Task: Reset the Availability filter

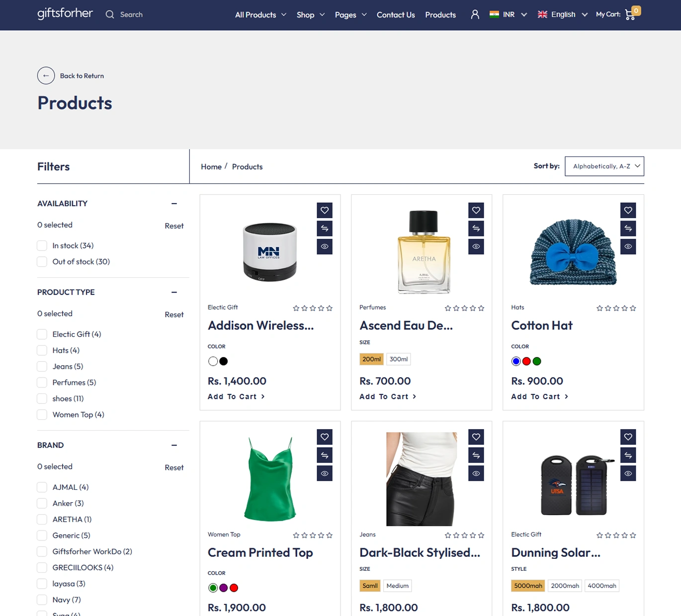Action: pos(174,226)
